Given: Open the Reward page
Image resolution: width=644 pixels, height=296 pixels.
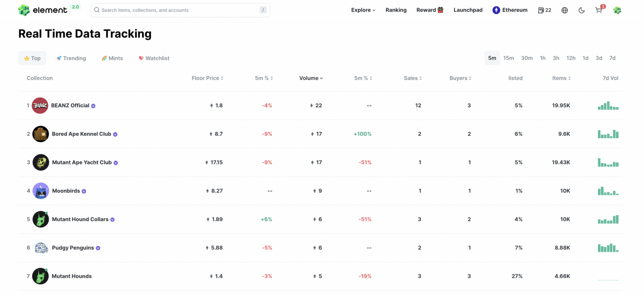Looking at the screenshot, I should tap(430, 10).
